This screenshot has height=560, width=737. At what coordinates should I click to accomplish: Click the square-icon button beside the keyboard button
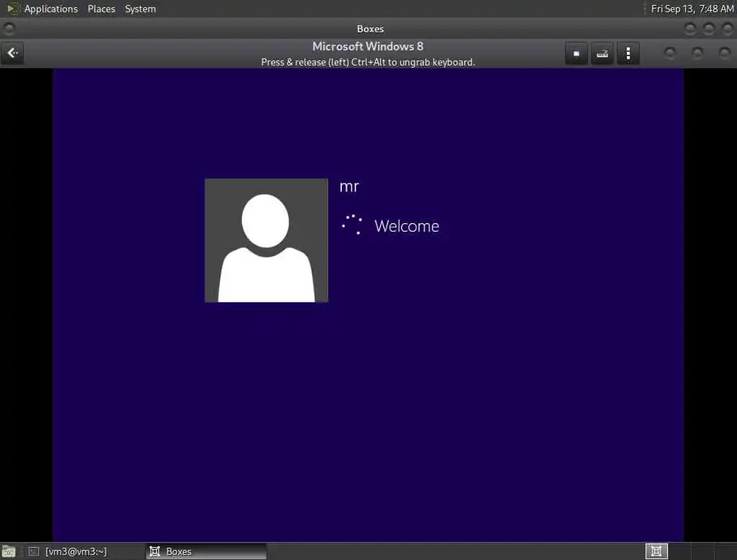tap(577, 53)
